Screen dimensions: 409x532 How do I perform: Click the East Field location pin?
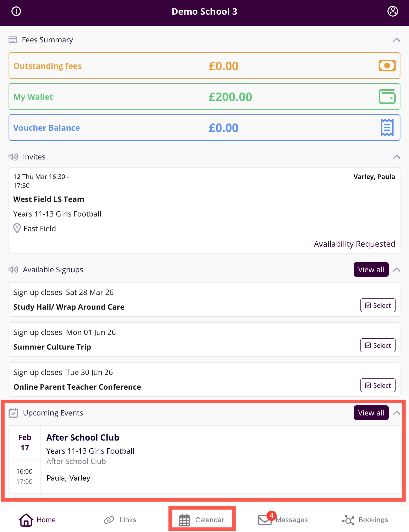coord(17,228)
